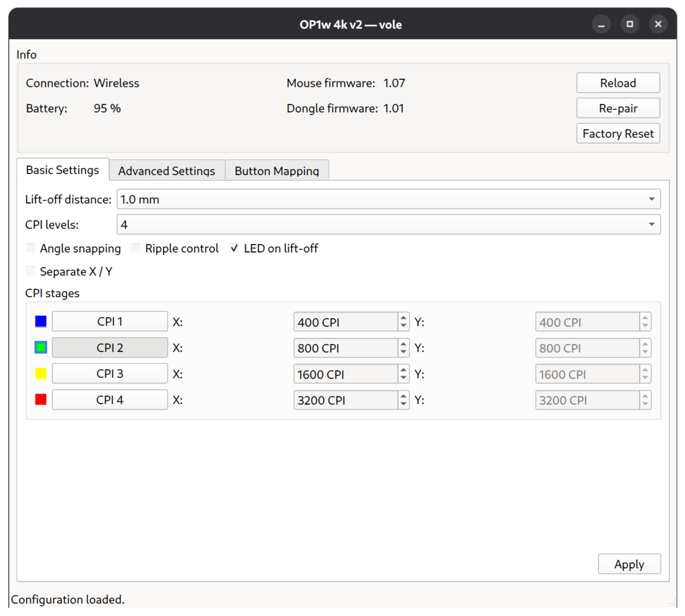Open Lift-off distance dropdown
The height and width of the screenshot is (616, 685).
coord(388,199)
